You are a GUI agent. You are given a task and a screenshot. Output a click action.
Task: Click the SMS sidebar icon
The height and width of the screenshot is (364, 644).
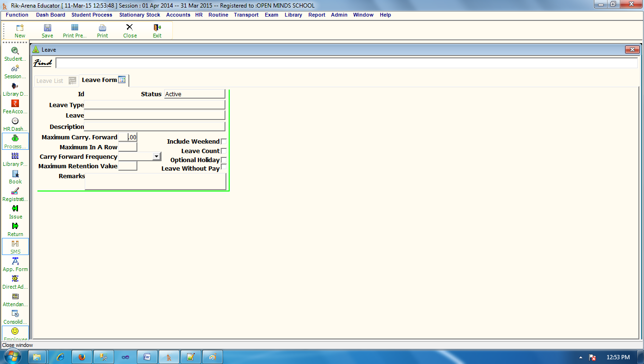tap(15, 244)
